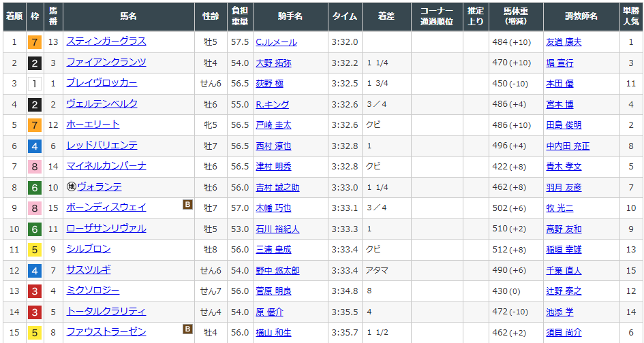Click the 単勝人気 column header
The image size is (644, 343).
[630, 16]
